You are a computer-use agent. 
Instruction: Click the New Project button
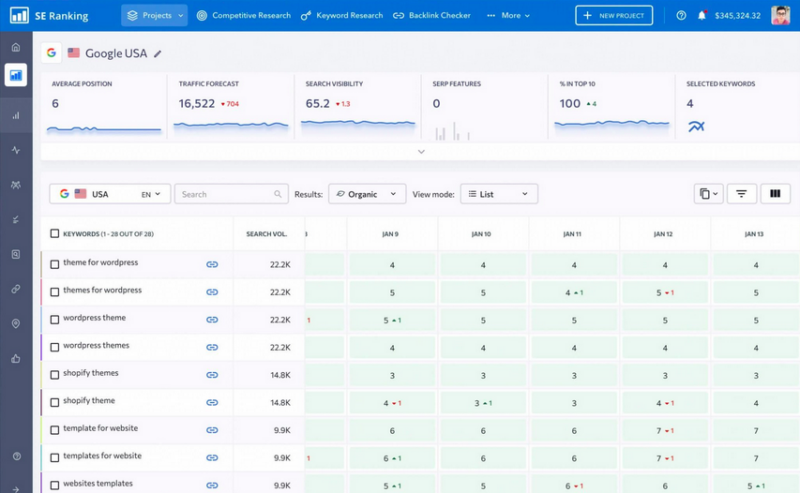[x=614, y=15]
